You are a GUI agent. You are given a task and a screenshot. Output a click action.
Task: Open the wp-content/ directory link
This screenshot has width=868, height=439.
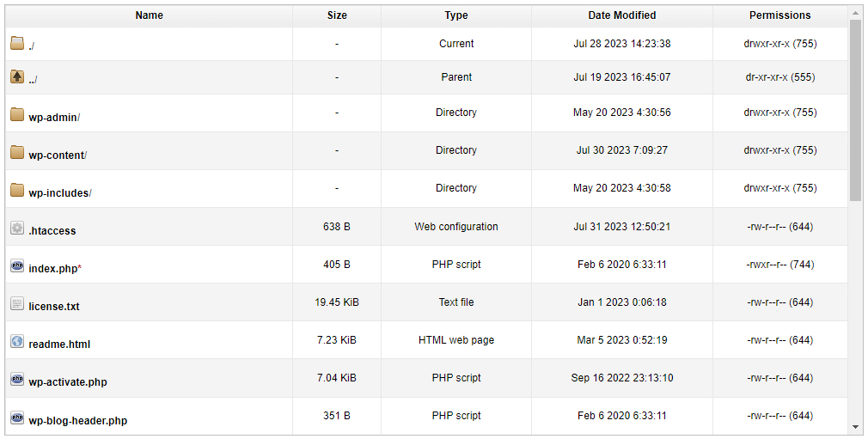click(x=58, y=155)
